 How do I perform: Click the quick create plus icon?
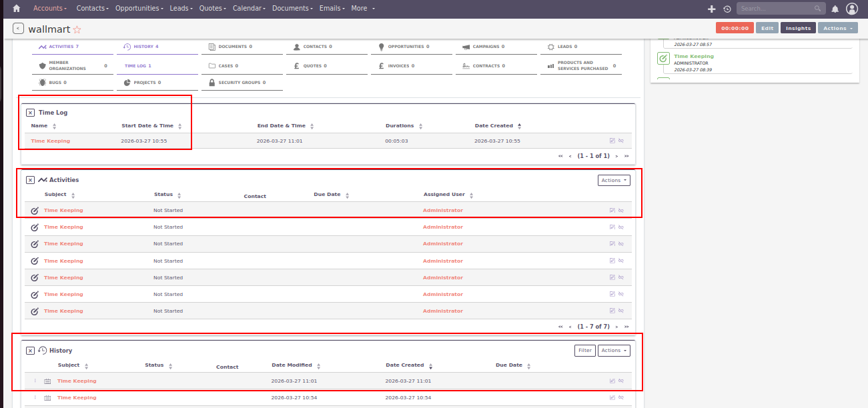pos(712,9)
